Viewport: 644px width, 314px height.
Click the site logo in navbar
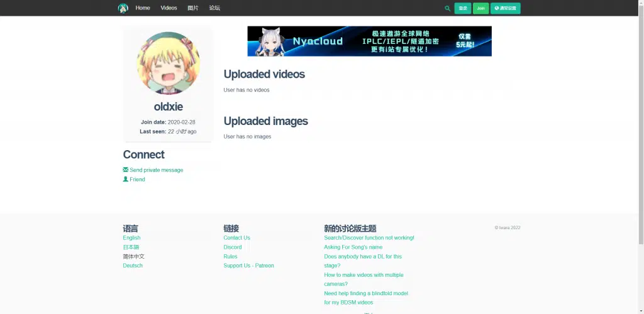123,8
